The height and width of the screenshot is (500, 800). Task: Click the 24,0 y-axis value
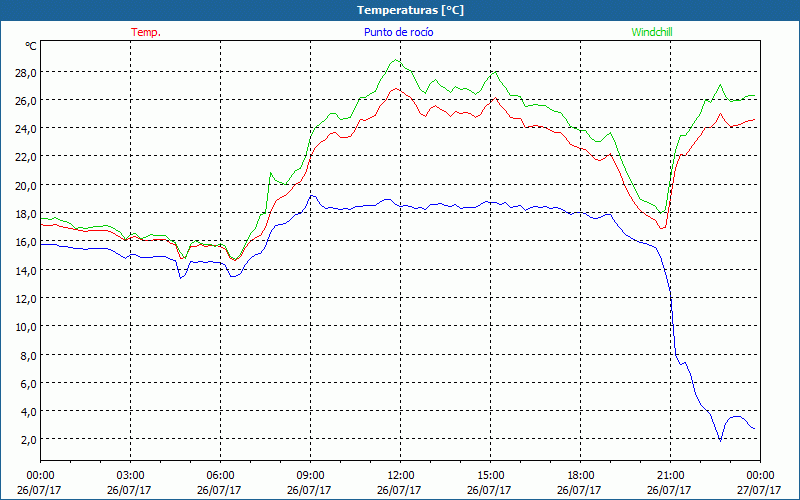click(25, 129)
